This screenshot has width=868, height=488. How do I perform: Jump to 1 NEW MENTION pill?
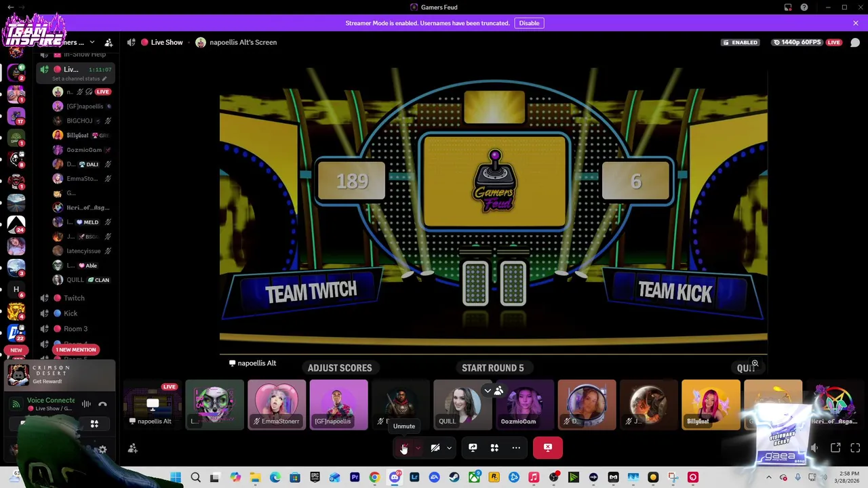pos(76,350)
